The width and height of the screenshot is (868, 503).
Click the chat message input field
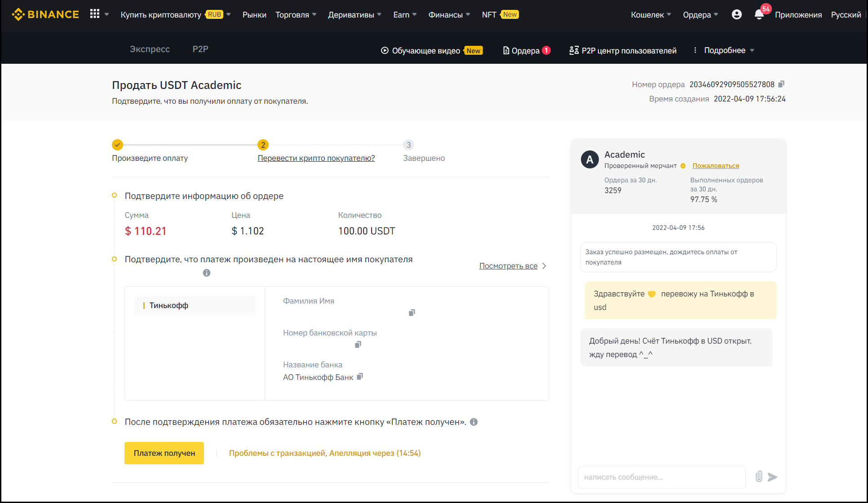coord(662,477)
